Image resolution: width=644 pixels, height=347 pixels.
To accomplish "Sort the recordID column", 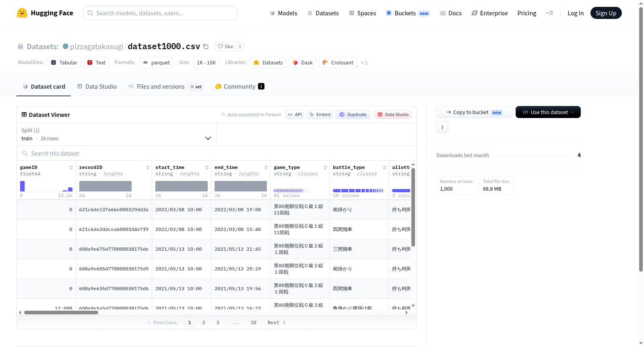I will pyautogui.click(x=148, y=167).
